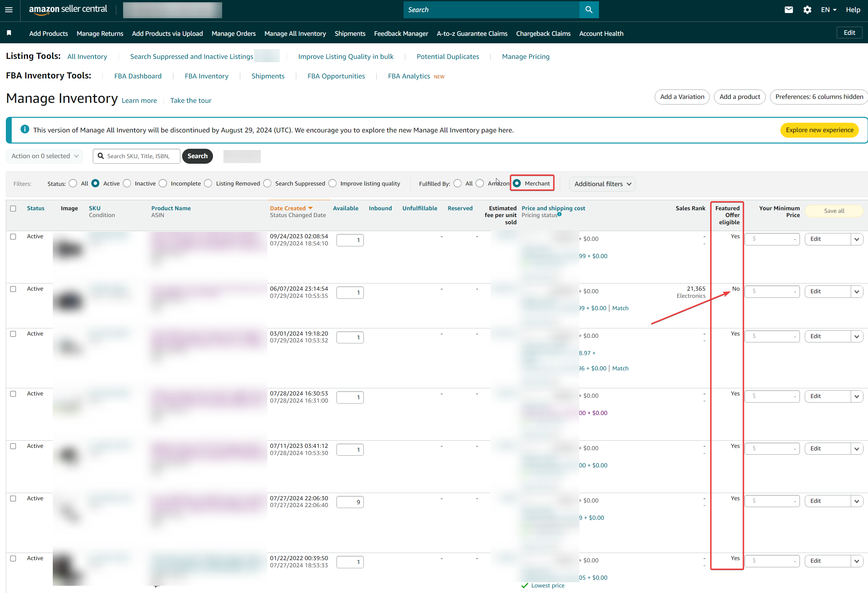Tick checkbox for row created 06/07/2024
This screenshot has height=593, width=868.
point(13,289)
